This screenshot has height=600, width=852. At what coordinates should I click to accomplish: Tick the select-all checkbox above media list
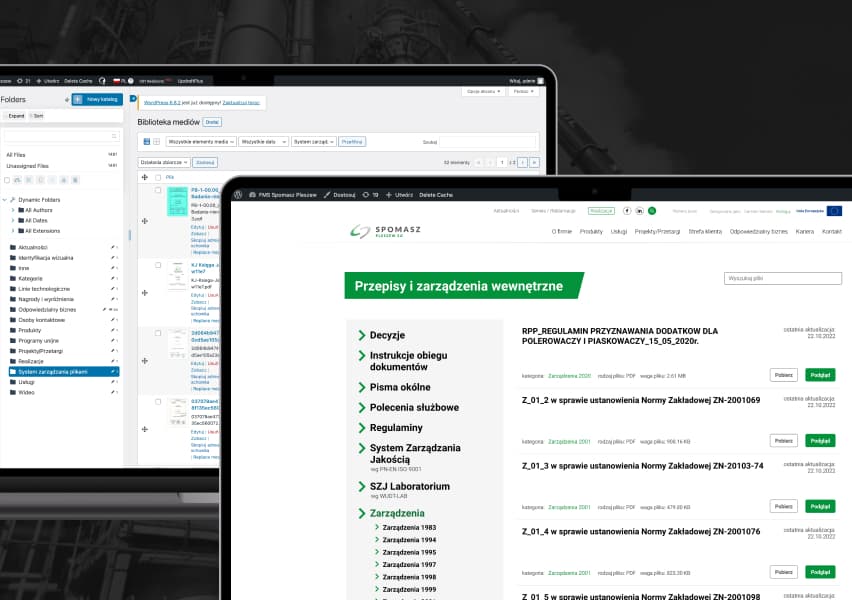[x=155, y=178]
